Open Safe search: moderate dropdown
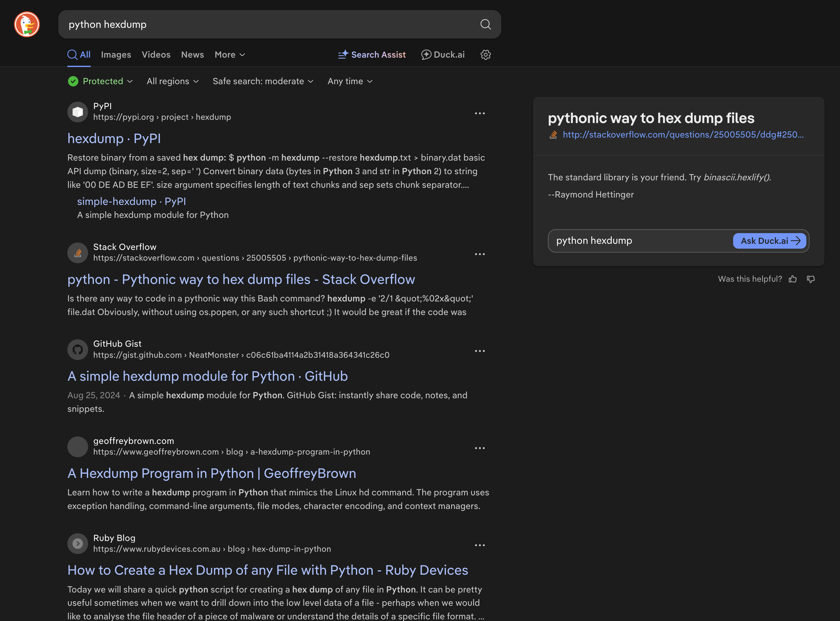The width and height of the screenshot is (840, 621). (x=263, y=81)
